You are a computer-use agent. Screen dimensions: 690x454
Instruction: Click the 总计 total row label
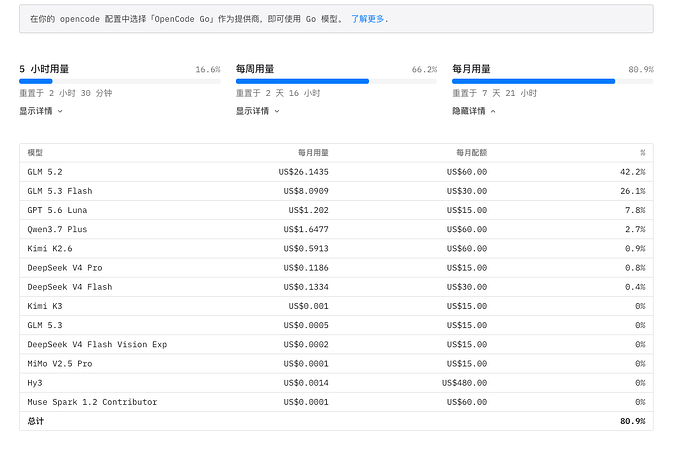36,421
